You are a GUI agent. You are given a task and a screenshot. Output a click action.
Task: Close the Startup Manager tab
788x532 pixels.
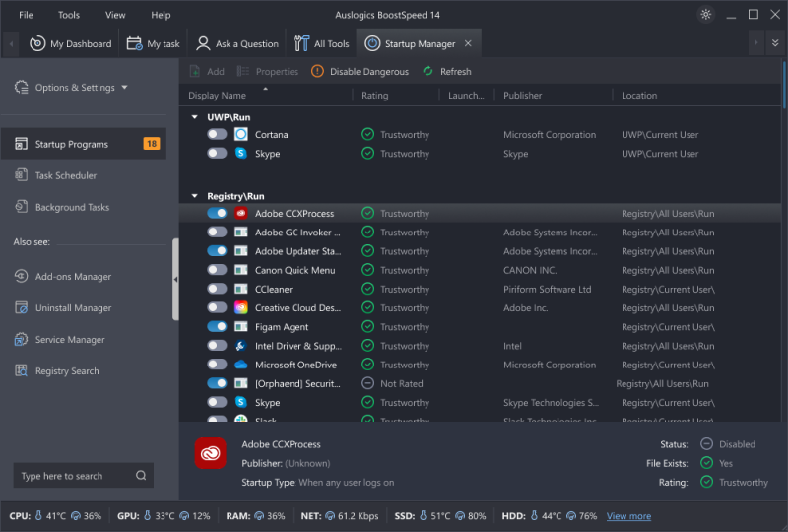[x=468, y=43]
